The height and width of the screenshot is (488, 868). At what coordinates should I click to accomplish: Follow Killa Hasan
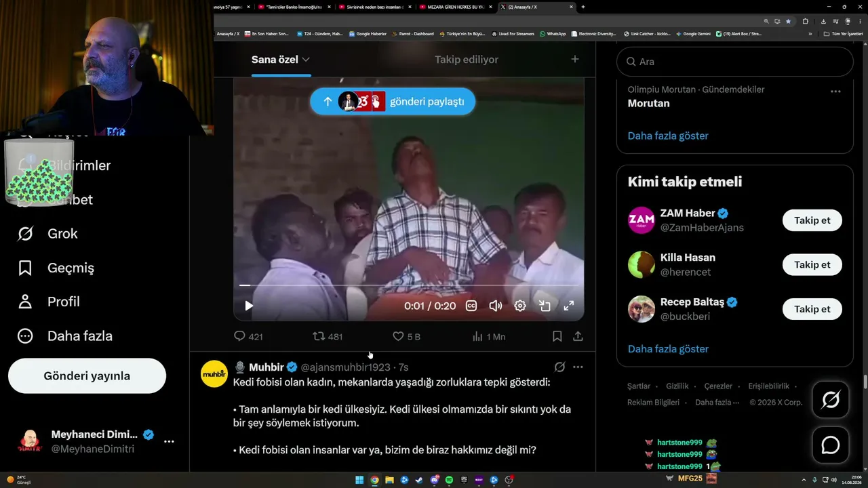pos(812,264)
